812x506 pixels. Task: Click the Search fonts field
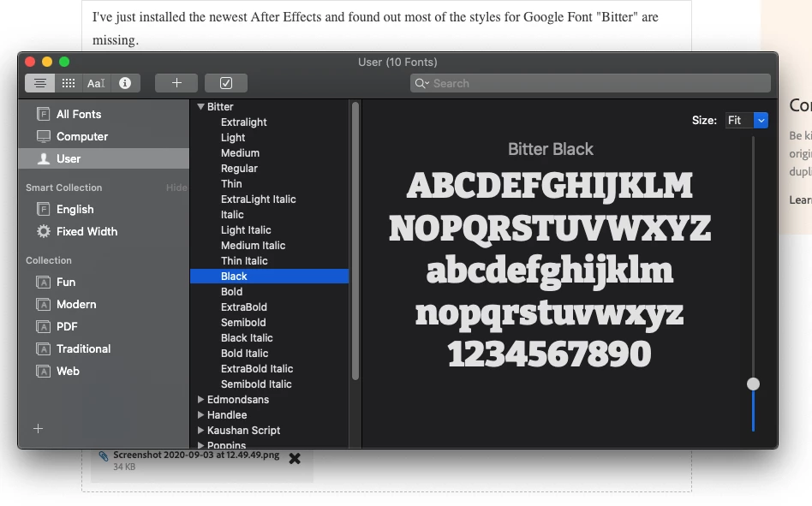tap(590, 83)
